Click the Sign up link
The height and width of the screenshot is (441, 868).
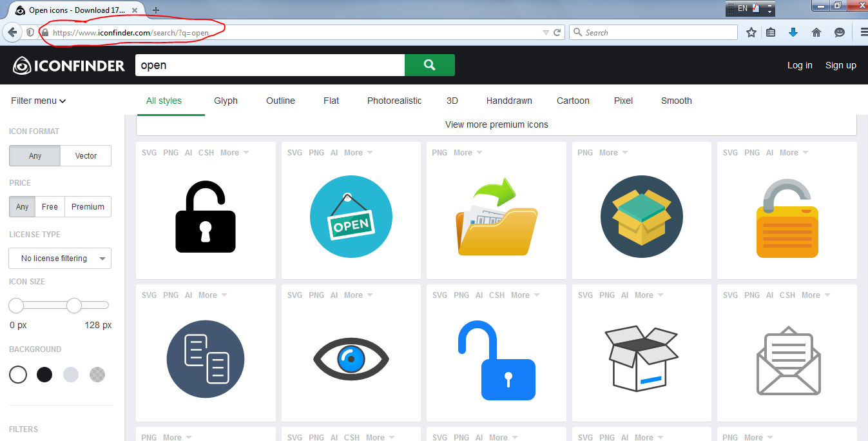point(841,65)
